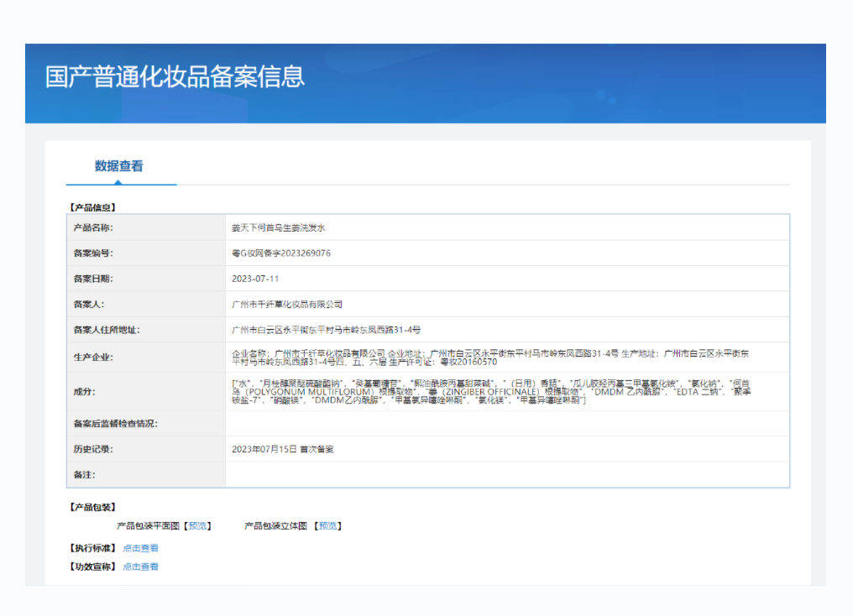Click the 生产企业 details text
The image size is (853, 616).
click(504, 358)
